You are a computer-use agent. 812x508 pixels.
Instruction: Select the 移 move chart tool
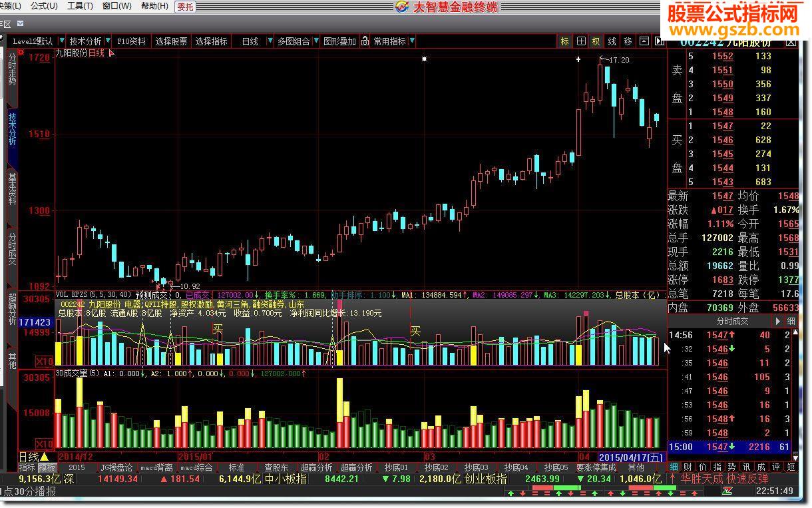628,41
